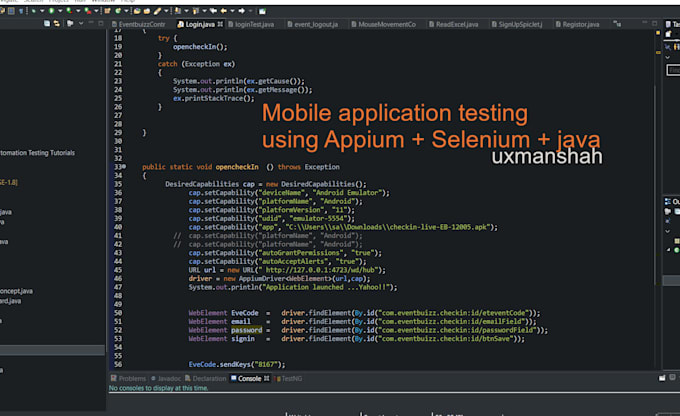Click the green Run button in toolbar
Screen dimensions: 680x416
[x=51, y=11]
